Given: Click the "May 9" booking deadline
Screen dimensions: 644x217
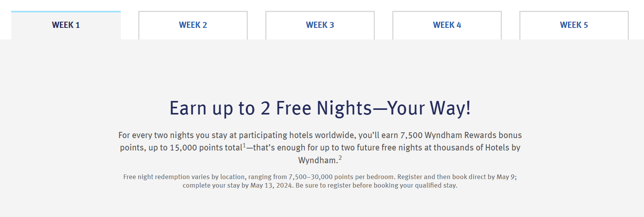Looking at the screenshot, I should point(505,177).
